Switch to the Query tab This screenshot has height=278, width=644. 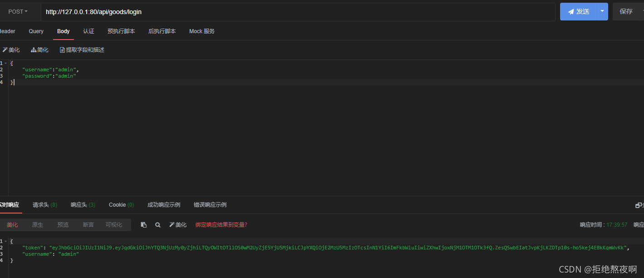point(36,31)
